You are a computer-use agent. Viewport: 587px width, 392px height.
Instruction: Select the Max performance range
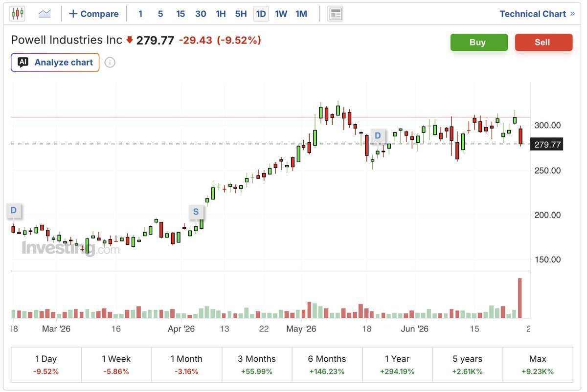[538, 365]
